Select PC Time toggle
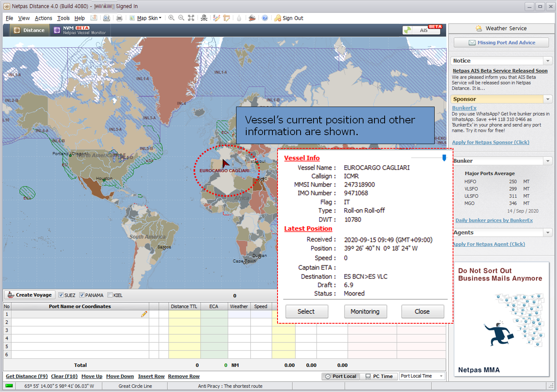 tap(379, 376)
